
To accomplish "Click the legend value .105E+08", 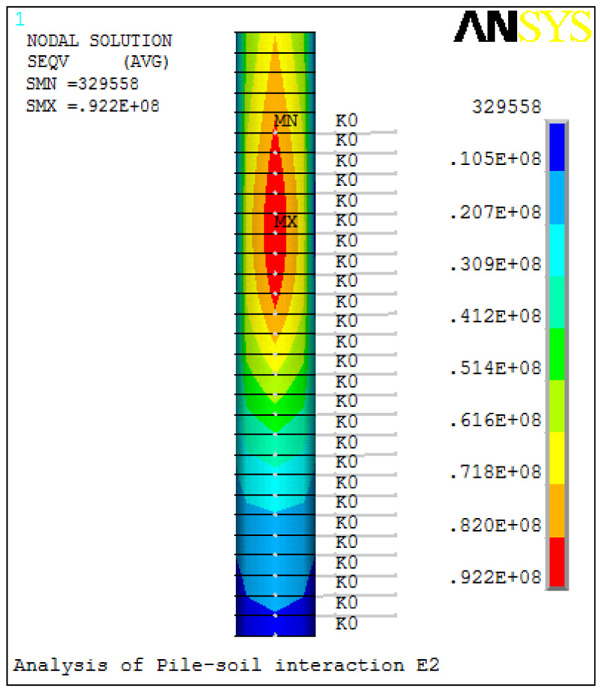I will click(496, 159).
